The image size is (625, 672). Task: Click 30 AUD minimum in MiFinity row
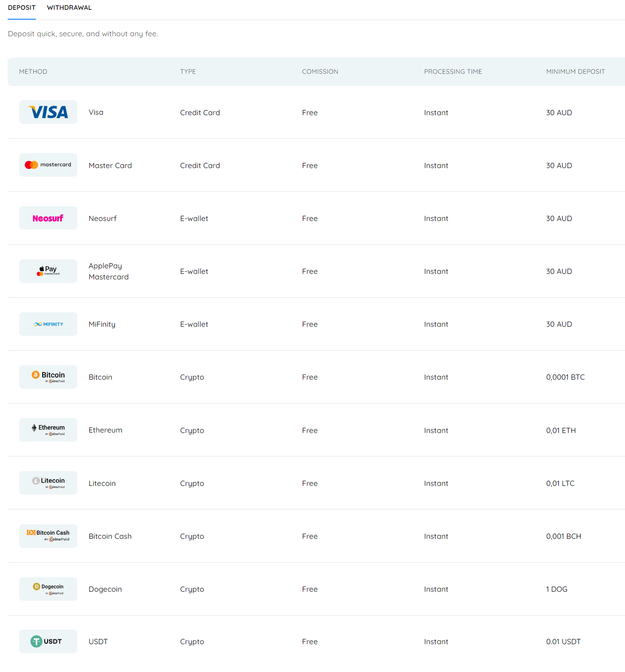(559, 324)
